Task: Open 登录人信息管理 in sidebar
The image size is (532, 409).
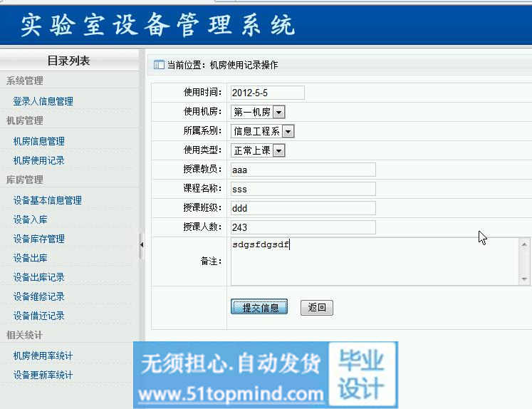Action: (x=43, y=101)
